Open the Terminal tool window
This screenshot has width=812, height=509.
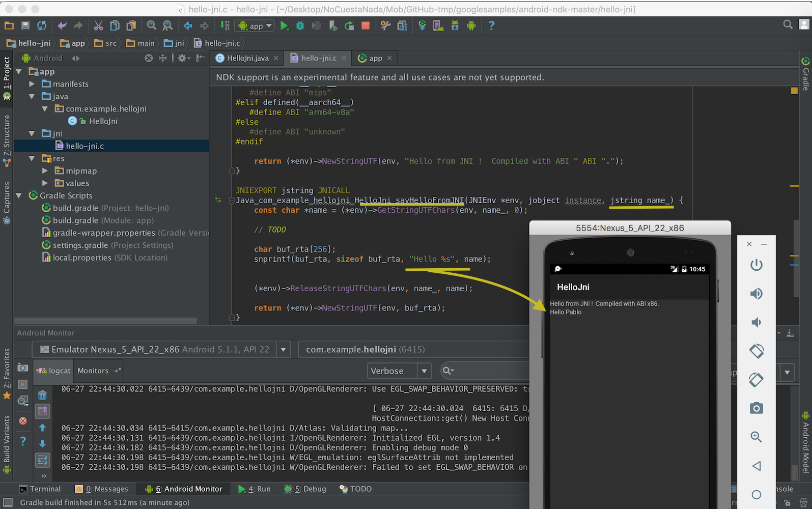tap(40, 489)
